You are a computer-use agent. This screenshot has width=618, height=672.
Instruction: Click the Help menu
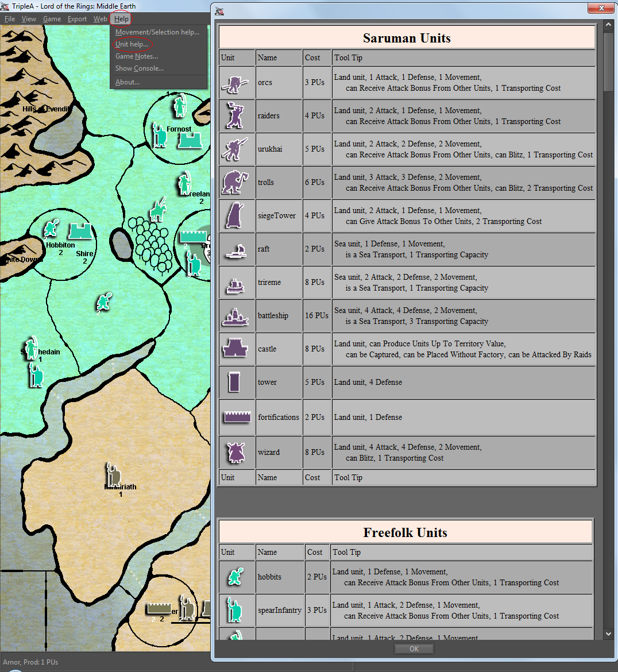[x=121, y=19]
